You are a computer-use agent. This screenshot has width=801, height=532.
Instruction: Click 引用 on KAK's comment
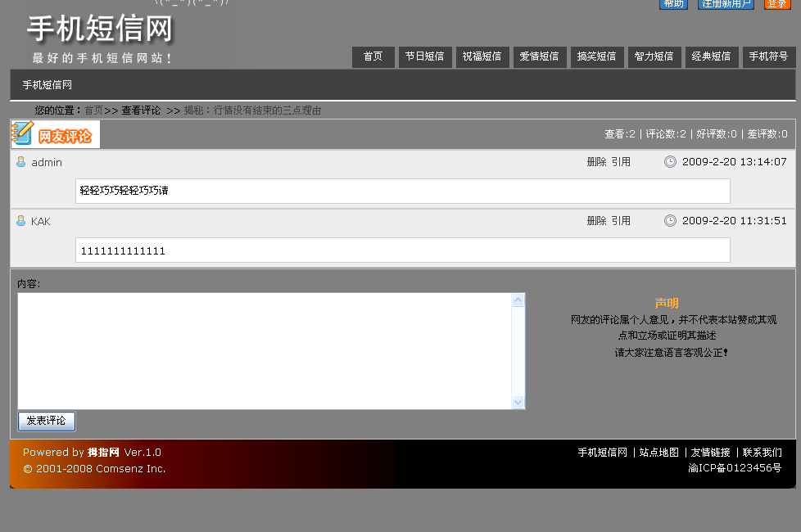[x=621, y=220]
